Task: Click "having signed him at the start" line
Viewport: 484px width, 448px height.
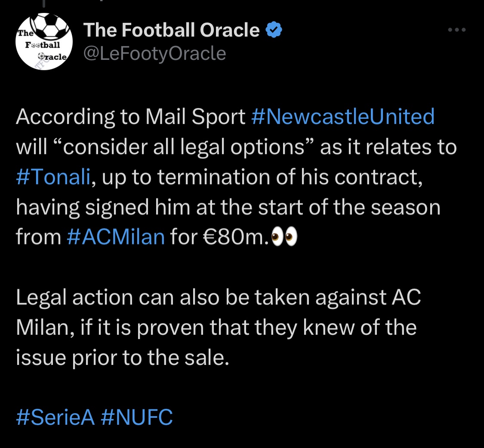Action: pyautogui.click(x=228, y=207)
